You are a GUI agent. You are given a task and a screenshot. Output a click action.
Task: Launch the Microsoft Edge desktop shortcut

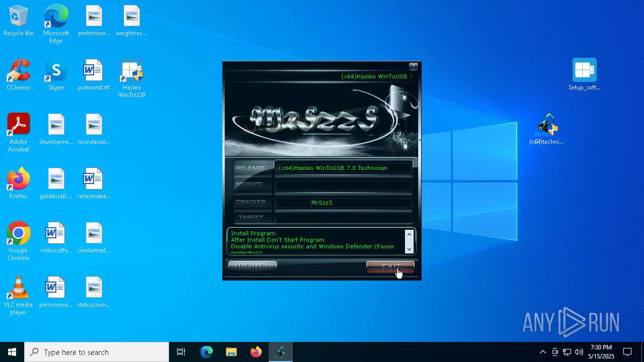[x=56, y=24]
